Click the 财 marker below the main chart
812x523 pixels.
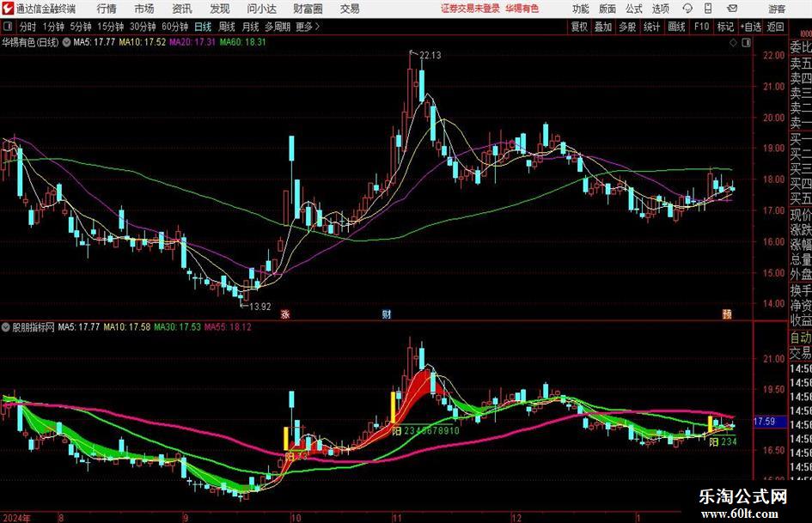click(387, 313)
